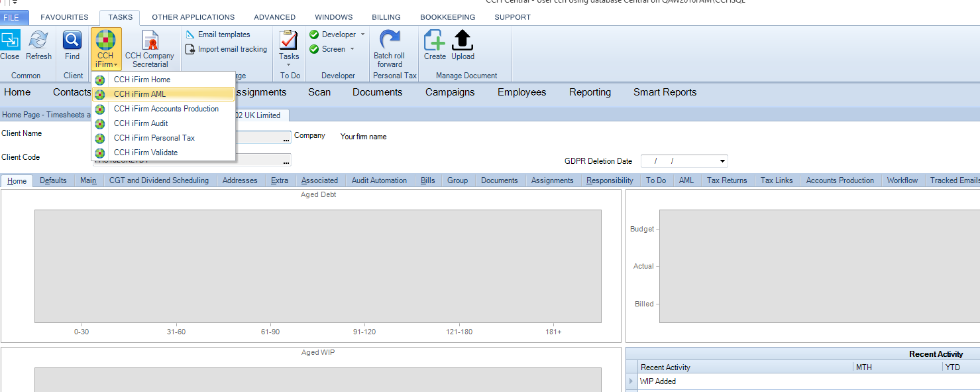The image size is (980, 392).
Task: Select CCH iFirm Audit menu entry
Action: pos(164,123)
